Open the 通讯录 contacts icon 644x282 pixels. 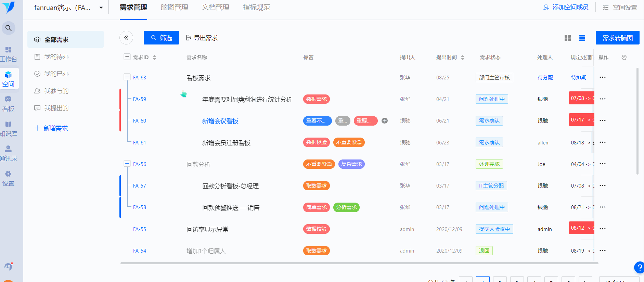pos(9,154)
